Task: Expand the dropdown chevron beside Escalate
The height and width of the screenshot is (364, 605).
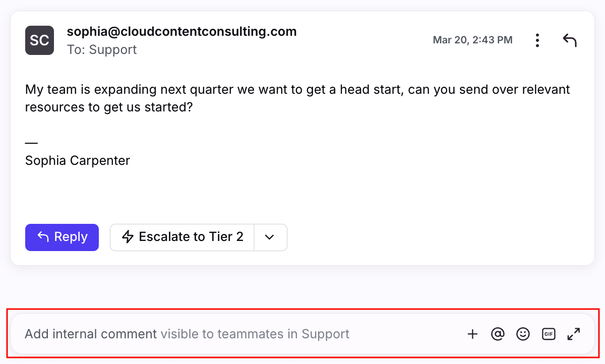Action: 270,237
